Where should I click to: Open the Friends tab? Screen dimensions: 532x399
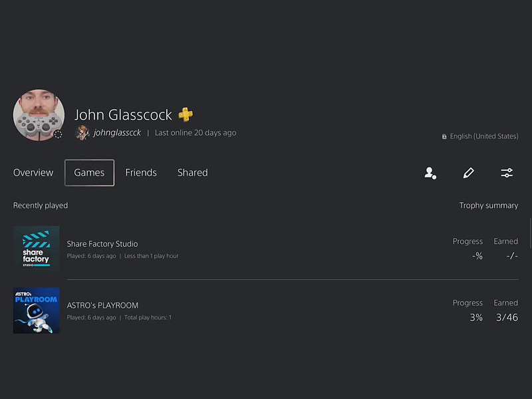(x=141, y=173)
